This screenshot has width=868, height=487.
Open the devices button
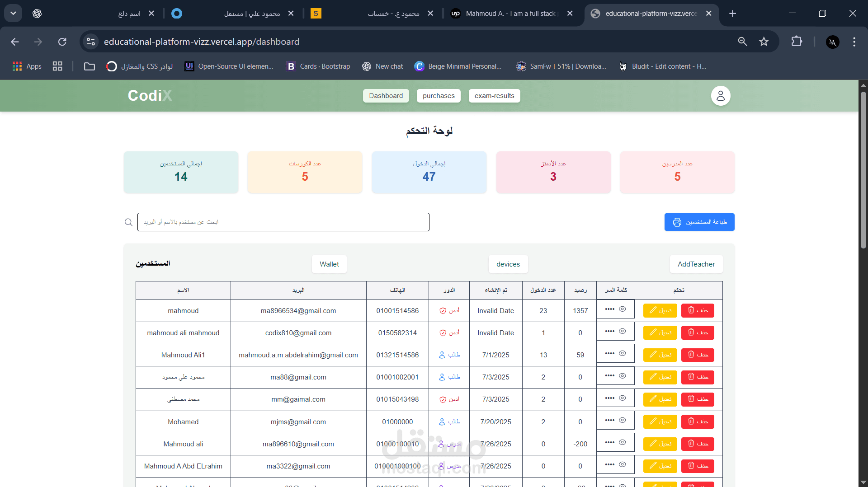pos(508,264)
